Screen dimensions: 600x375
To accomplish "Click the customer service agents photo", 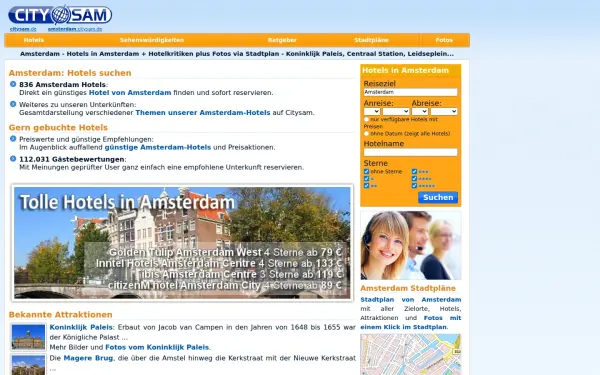I will [411, 245].
